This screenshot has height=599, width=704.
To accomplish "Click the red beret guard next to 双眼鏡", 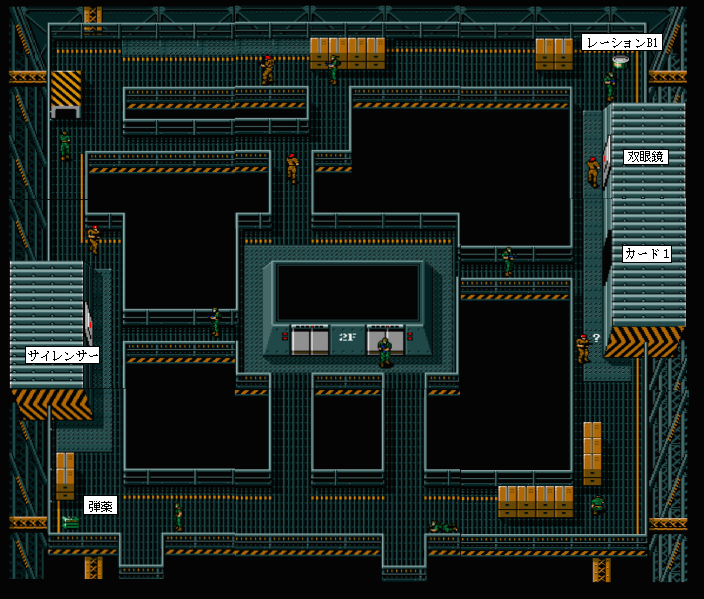I will (594, 171).
